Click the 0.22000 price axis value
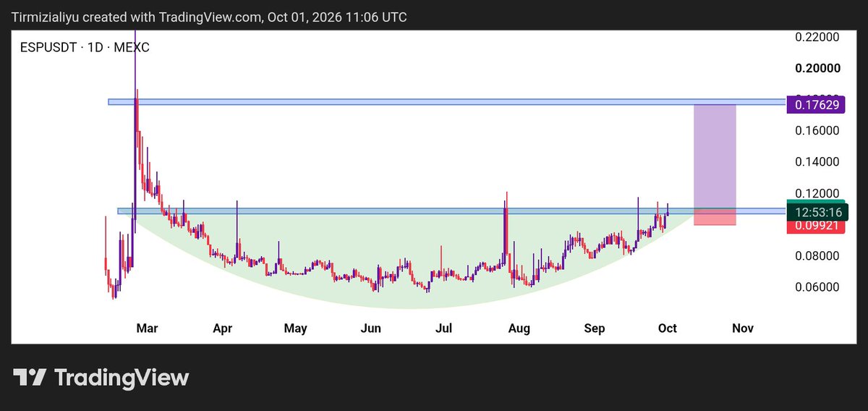 817,37
